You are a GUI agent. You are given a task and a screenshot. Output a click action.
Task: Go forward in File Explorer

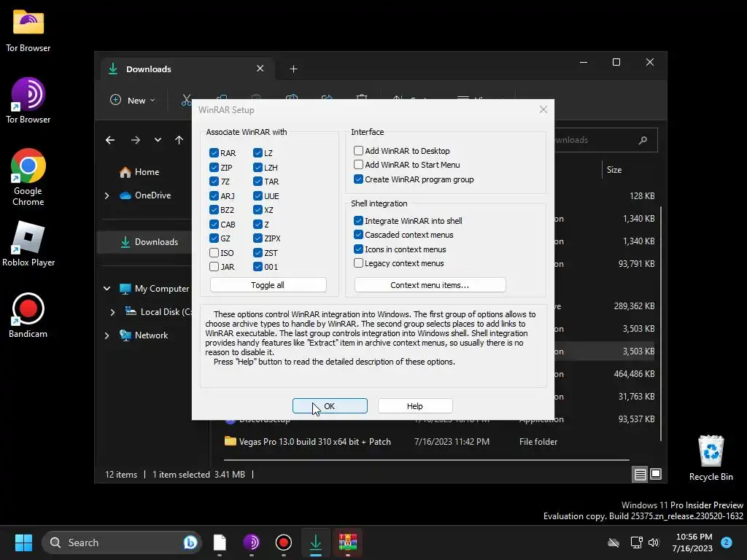[136, 140]
